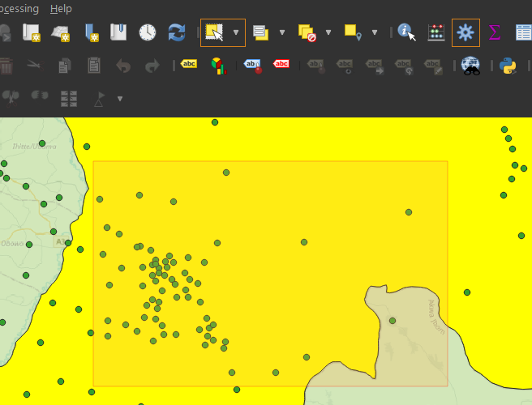This screenshot has width=532, height=405.
Task: Click the Redo arrow
Action: [152, 66]
